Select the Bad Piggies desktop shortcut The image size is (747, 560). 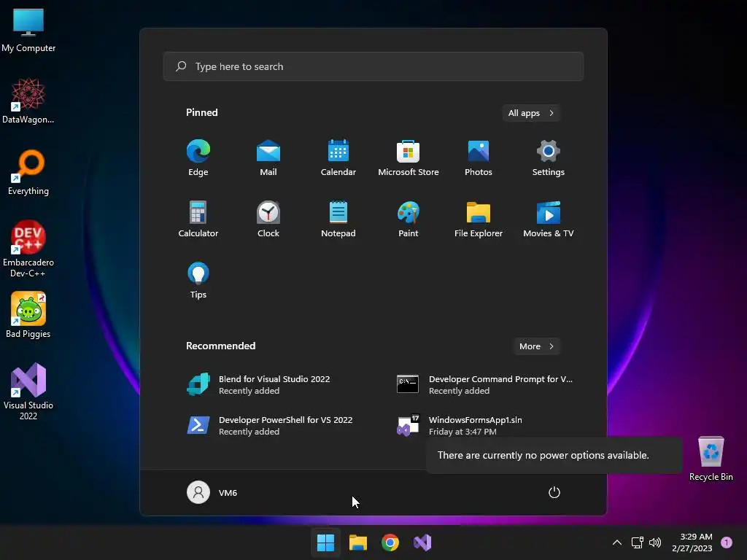click(x=28, y=315)
